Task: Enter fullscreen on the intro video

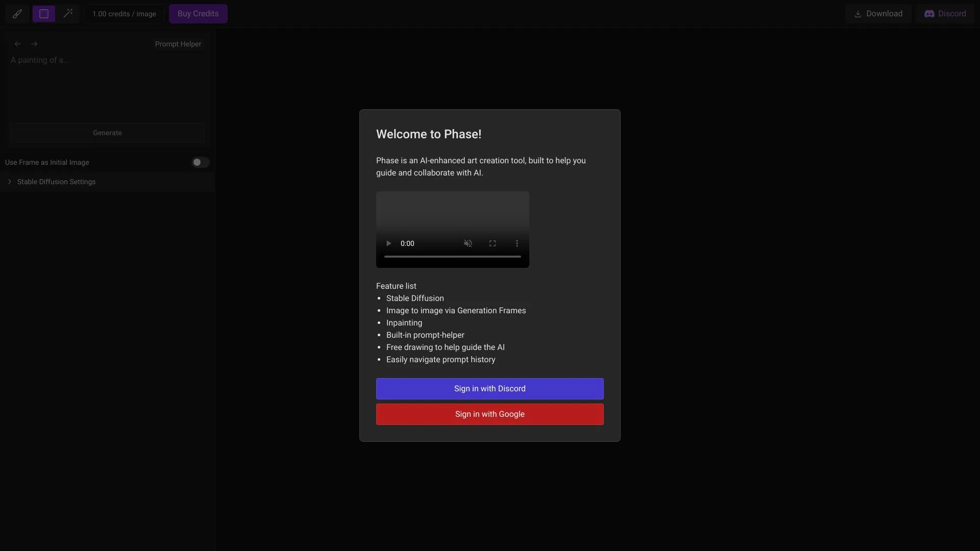Action: [x=493, y=243]
